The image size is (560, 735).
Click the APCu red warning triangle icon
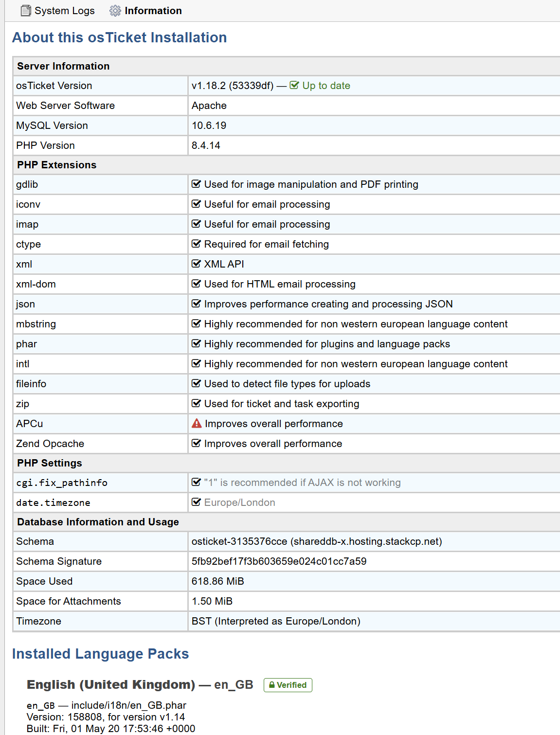click(x=197, y=424)
